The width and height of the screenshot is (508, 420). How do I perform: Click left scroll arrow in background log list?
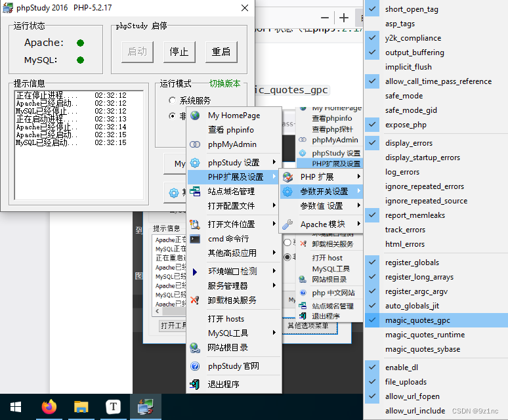click(x=158, y=311)
